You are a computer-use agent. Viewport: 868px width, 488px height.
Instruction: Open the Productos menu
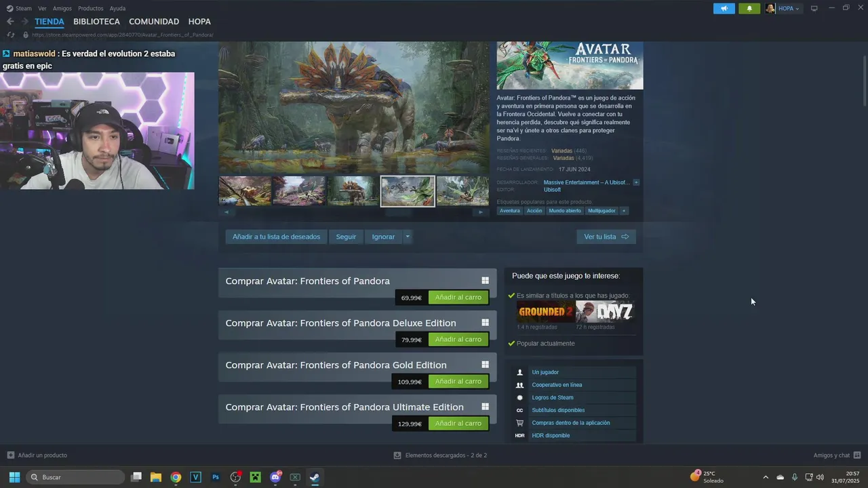tap(90, 8)
